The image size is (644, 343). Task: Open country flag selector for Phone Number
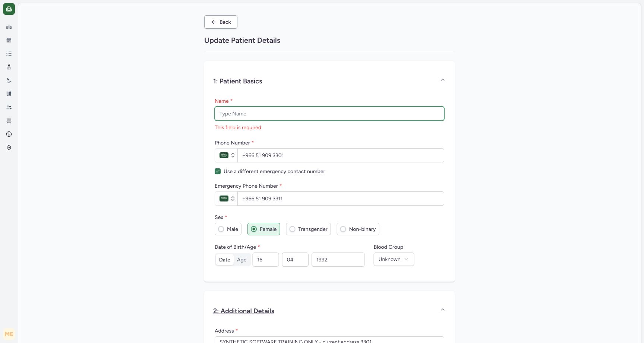click(226, 155)
